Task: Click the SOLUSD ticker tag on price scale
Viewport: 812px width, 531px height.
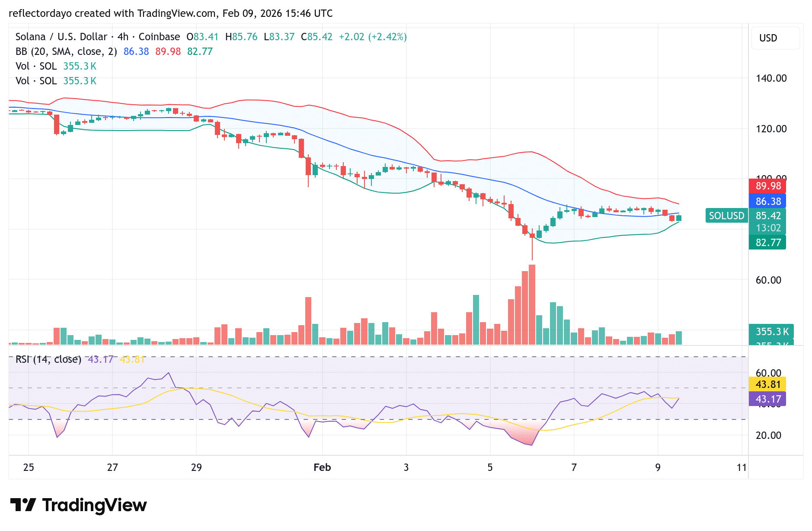Action: [x=726, y=215]
